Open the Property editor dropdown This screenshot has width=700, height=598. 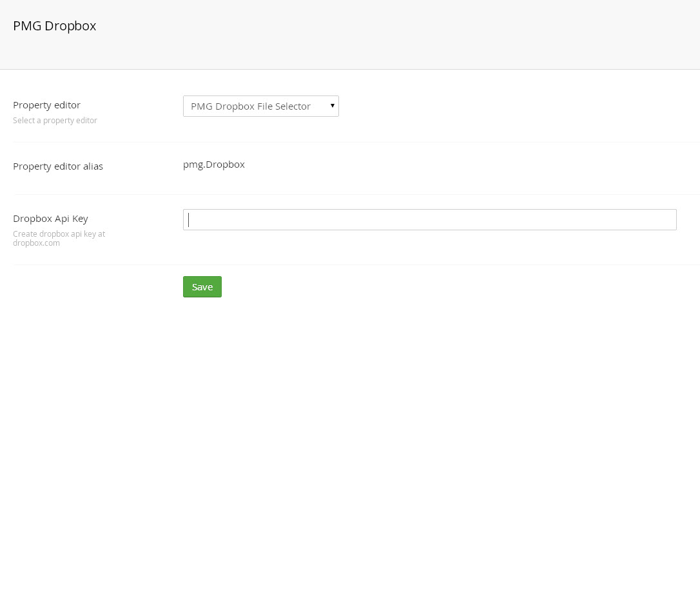click(x=260, y=106)
